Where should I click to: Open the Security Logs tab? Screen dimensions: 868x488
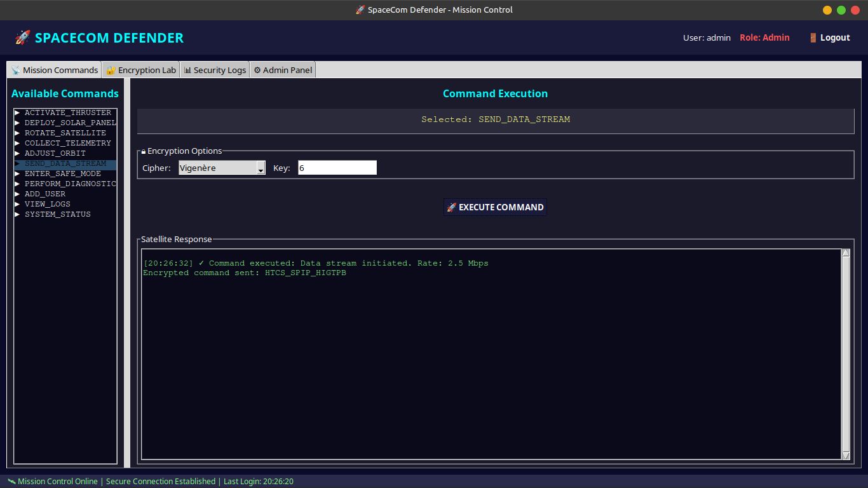(215, 70)
